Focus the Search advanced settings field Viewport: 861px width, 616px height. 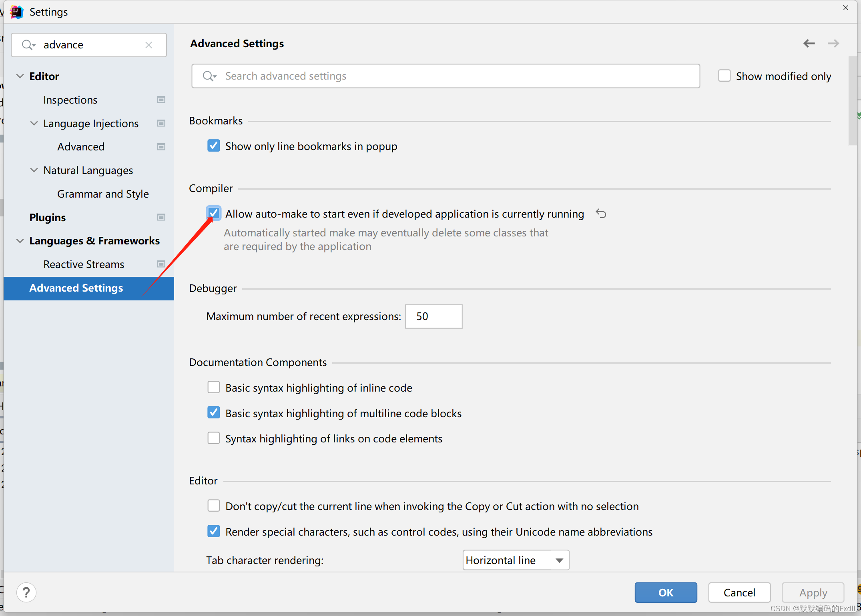pyautogui.click(x=446, y=76)
